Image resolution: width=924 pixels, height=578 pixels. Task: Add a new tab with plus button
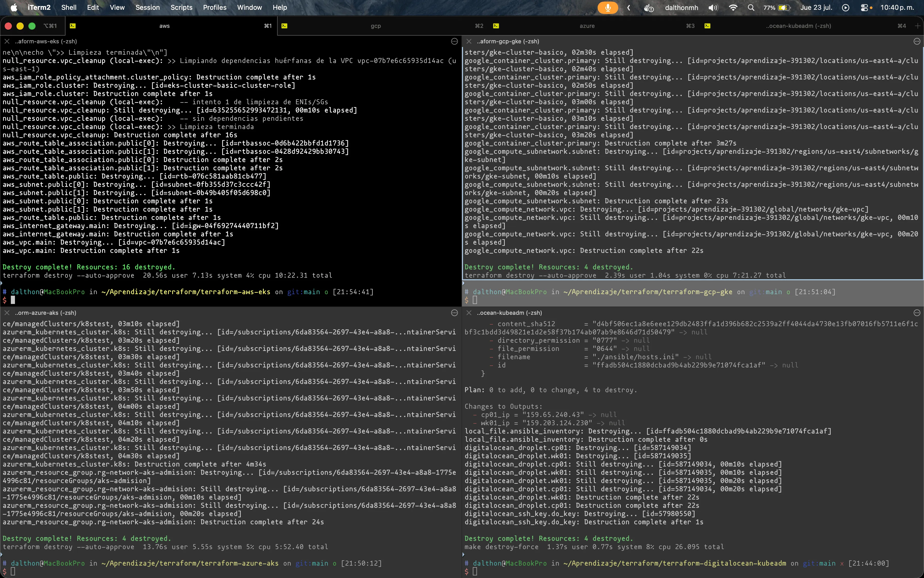tap(918, 26)
